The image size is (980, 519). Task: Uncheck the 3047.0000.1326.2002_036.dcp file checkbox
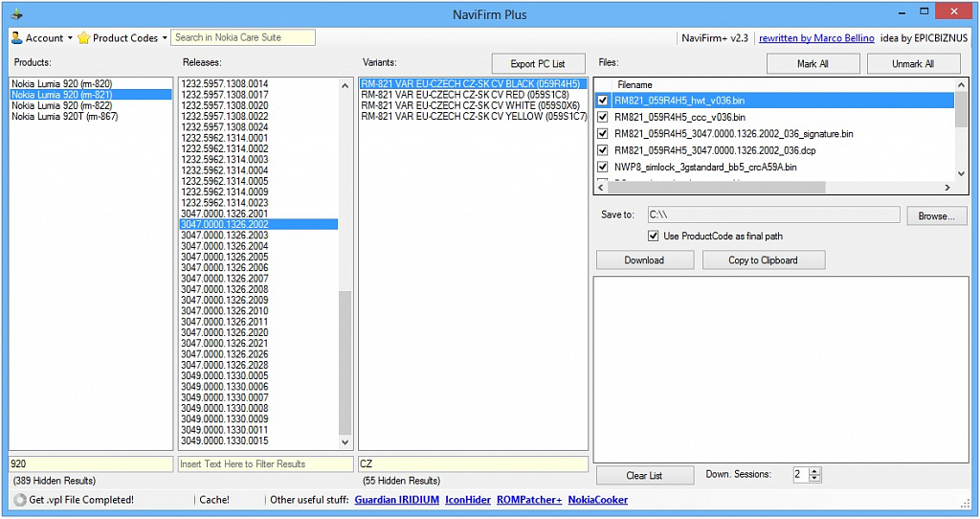point(603,150)
